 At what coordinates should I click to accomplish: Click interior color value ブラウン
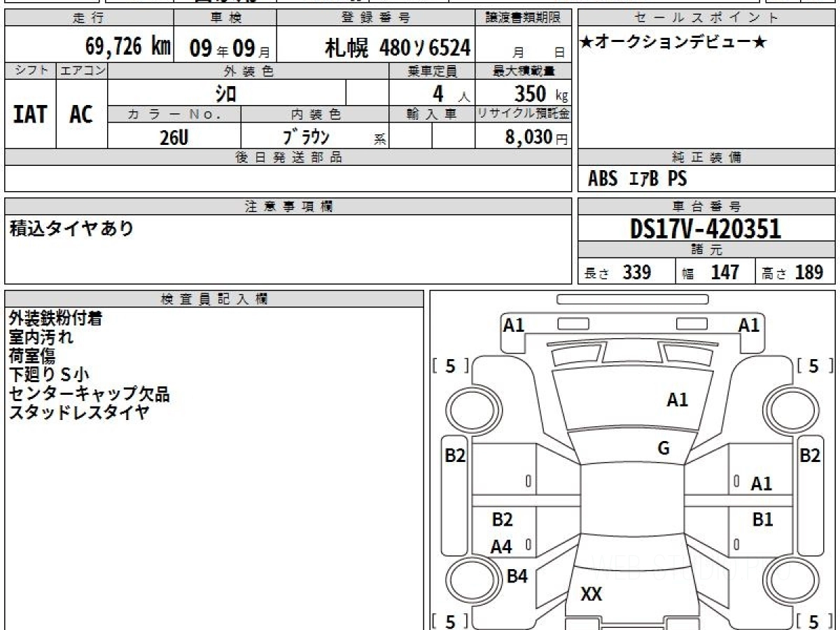305,136
